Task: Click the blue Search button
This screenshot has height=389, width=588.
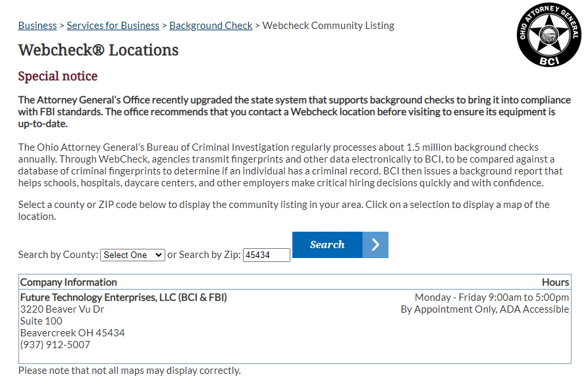Action: tap(340, 245)
